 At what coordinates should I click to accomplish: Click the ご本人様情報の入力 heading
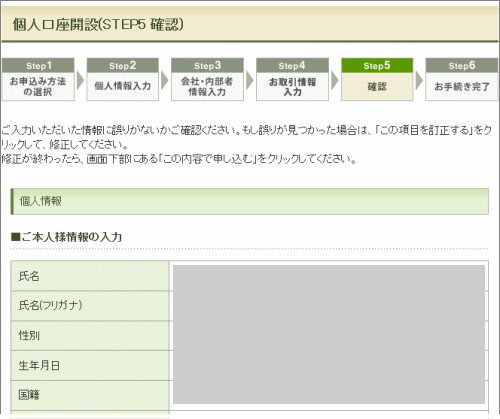(67, 237)
